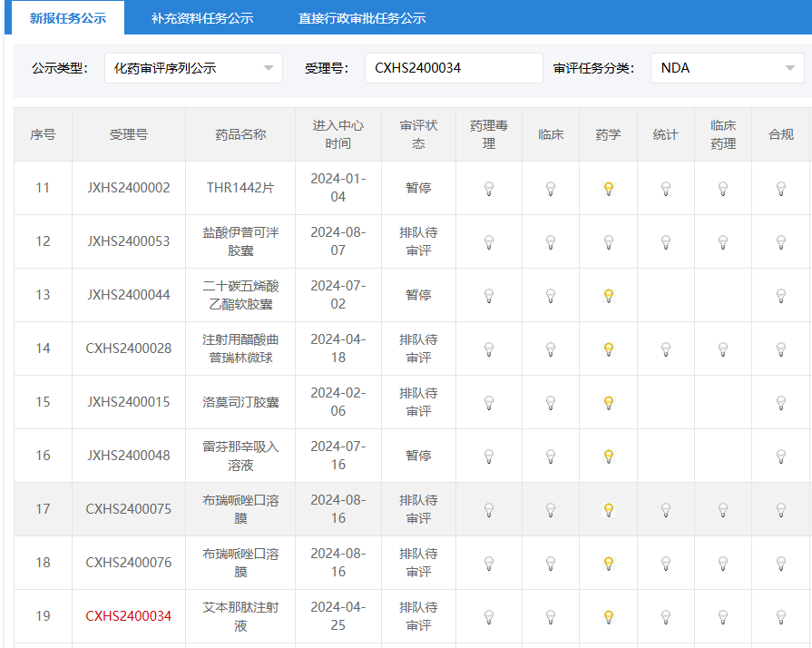Select date 2024-01-04 in row 11
The width and height of the screenshot is (812, 648).
[x=338, y=188]
